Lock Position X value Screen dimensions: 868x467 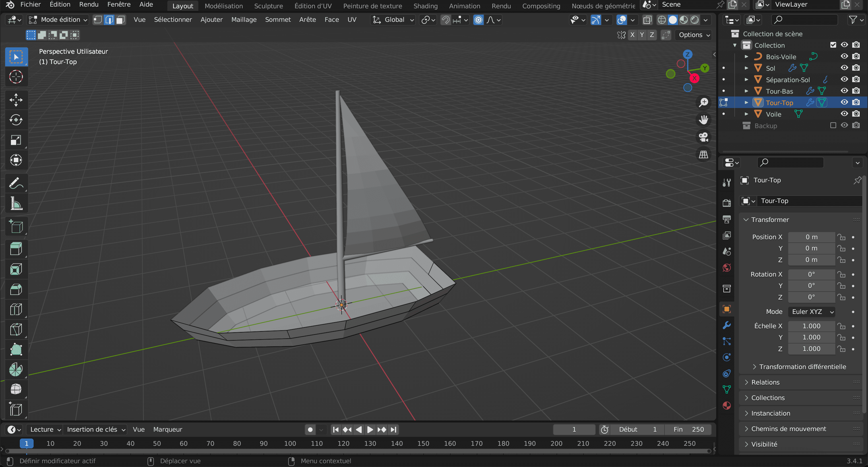point(842,237)
